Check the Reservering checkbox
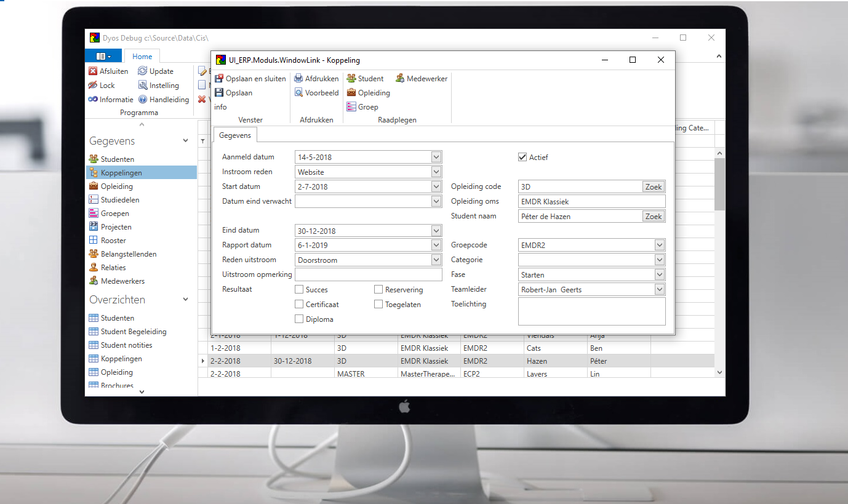 coord(378,290)
